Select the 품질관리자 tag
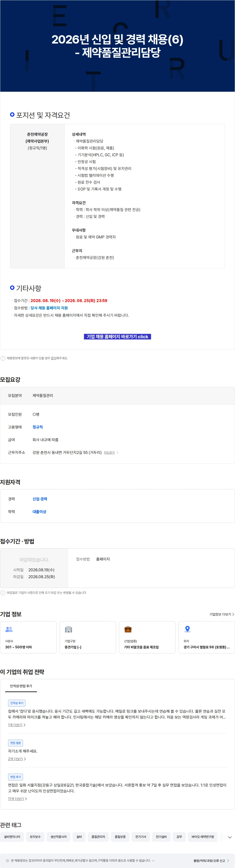 (98, 837)
